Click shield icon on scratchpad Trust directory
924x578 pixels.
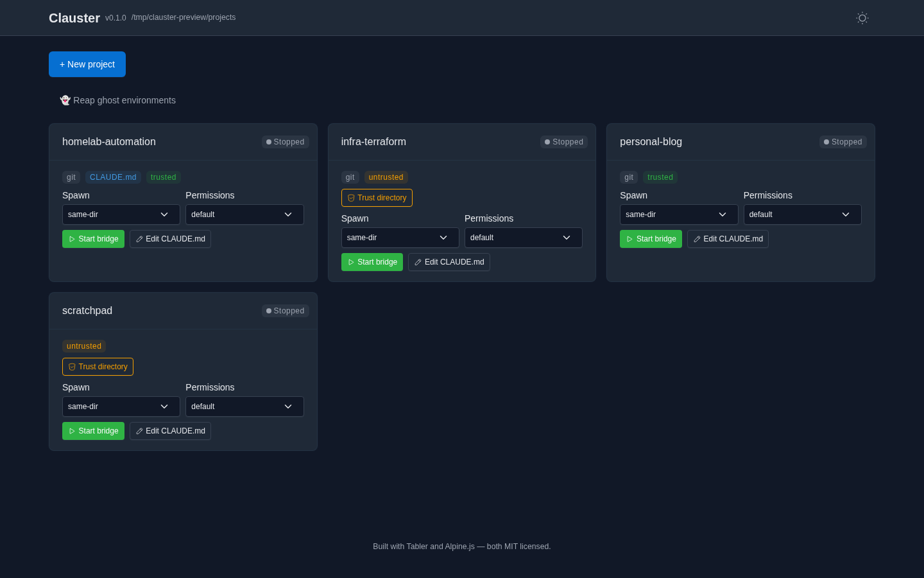click(72, 367)
